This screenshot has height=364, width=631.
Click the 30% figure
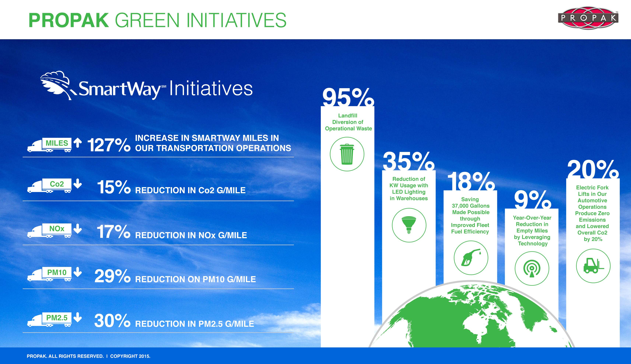coord(113,321)
